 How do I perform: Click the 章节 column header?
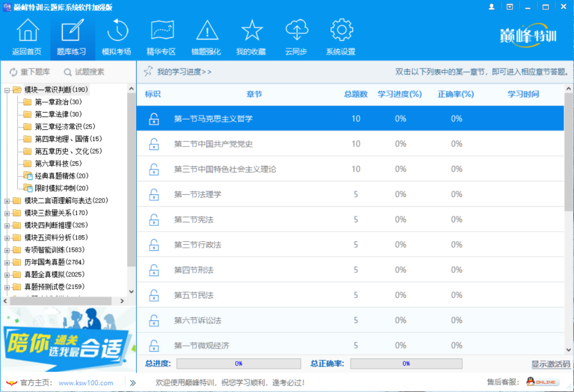pos(254,94)
